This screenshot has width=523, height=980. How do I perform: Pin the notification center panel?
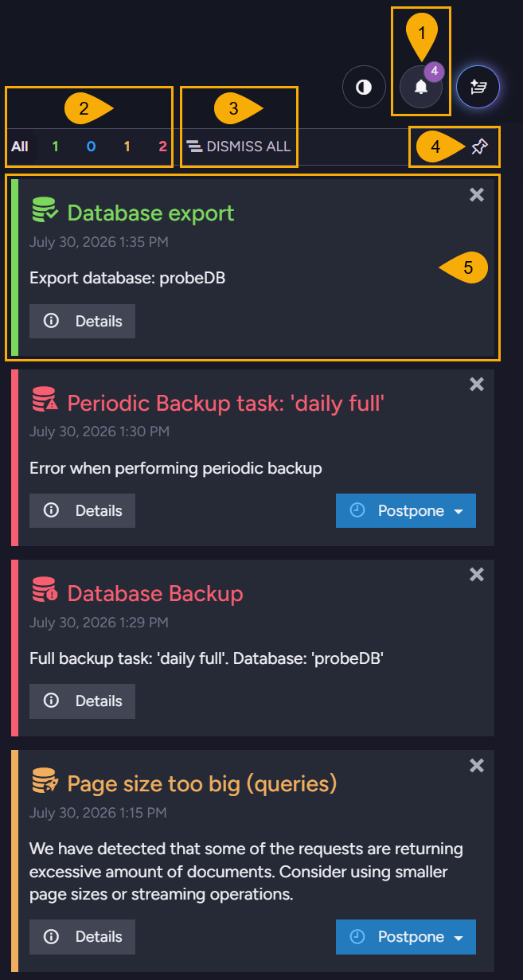[x=478, y=147]
